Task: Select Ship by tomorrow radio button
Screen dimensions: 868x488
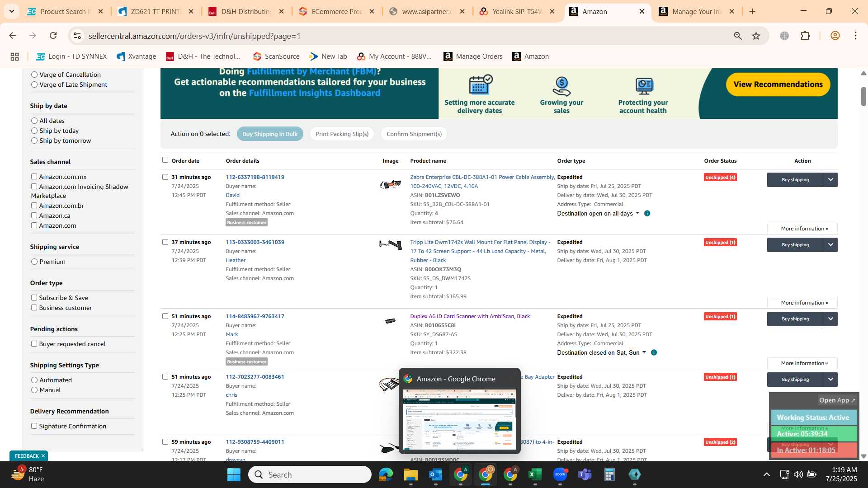Action: [34, 141]
